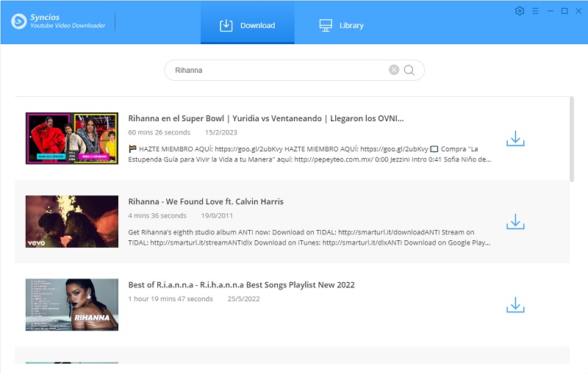This screenshot has height=374, width=588.
Task: Minimize the Syncios window
Action: pyautogui.click(x=550, y=11)
